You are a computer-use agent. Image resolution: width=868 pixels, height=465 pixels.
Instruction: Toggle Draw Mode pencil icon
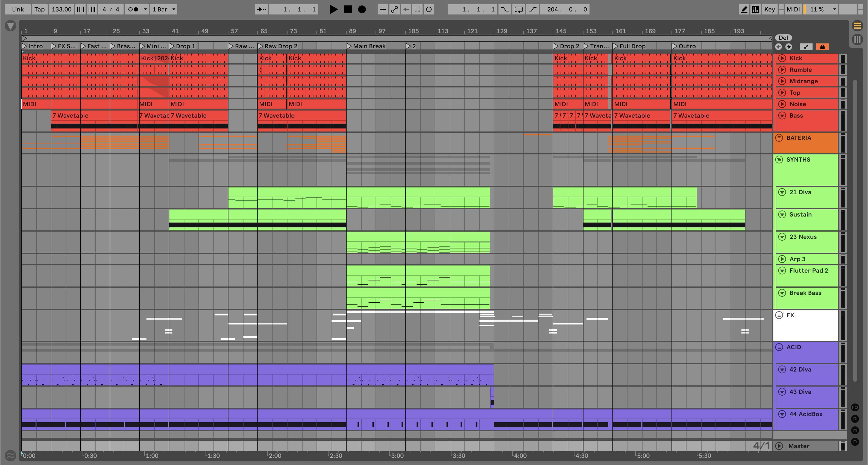744,9
